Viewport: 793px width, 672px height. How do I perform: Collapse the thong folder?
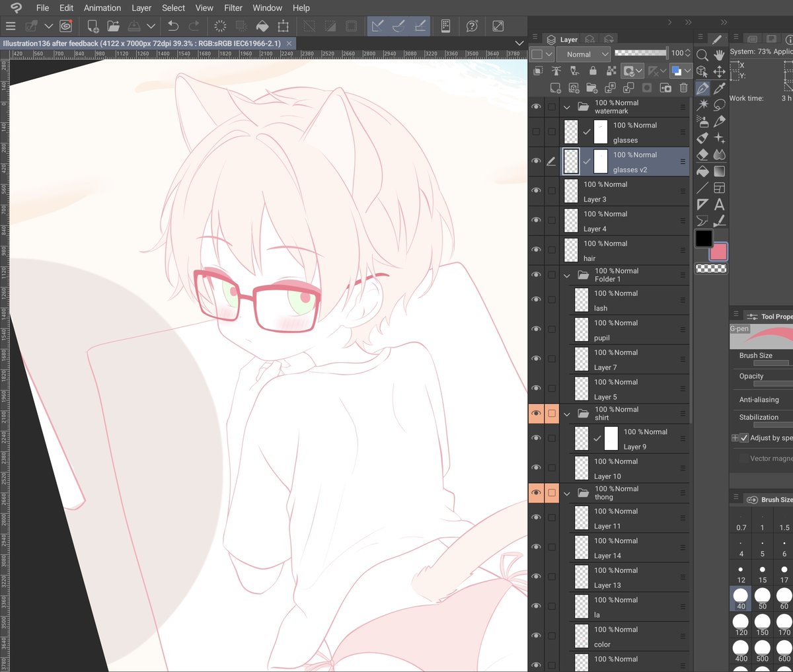(x=567, y=493)
